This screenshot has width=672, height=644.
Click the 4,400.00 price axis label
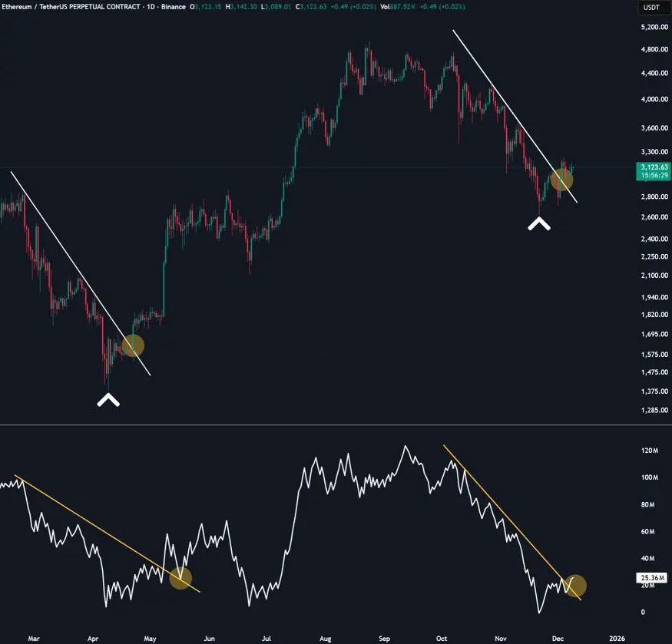[654, 73]
